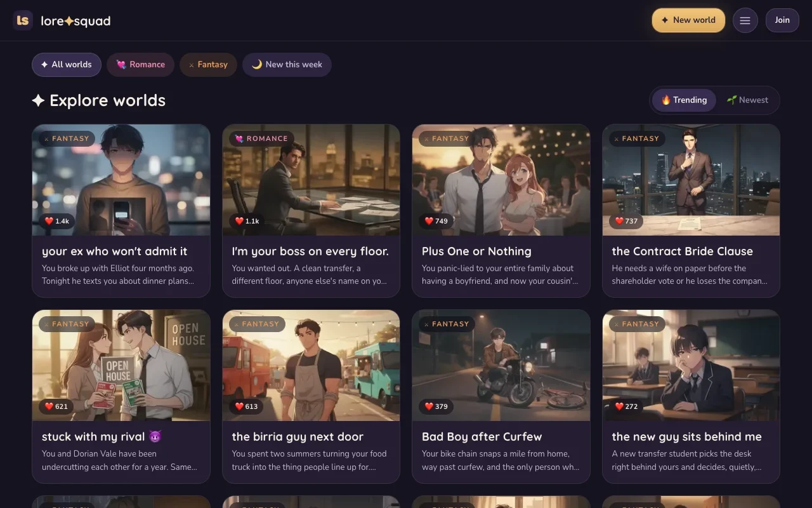
Task: Open the hamburger menu
Action: pos(745,20)
